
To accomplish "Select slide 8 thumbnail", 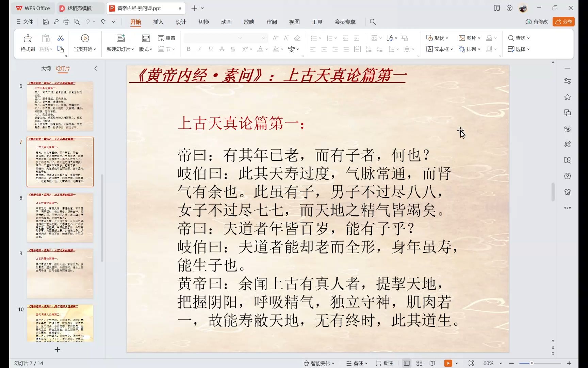I will point(60,218).
